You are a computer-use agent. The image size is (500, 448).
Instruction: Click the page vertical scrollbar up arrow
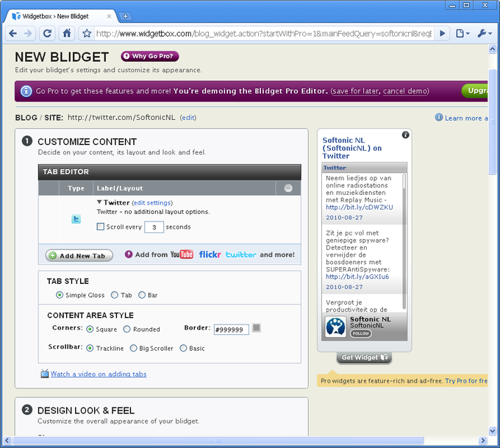pos(493,49)
